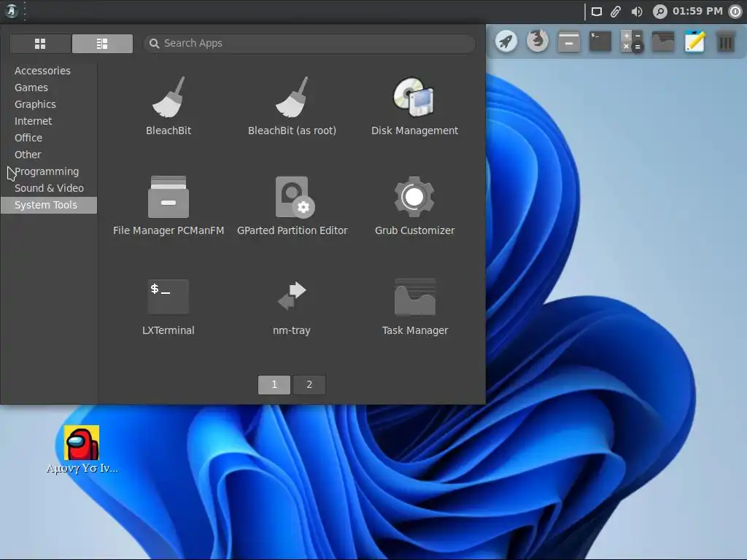The height and width of the screenshot is (560, 747).
Task: Select the Programming category
Action: pos(49,171)
